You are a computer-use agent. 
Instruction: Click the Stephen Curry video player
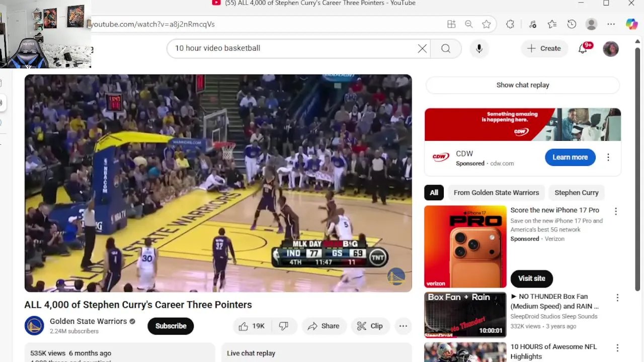tap(218, 183)
